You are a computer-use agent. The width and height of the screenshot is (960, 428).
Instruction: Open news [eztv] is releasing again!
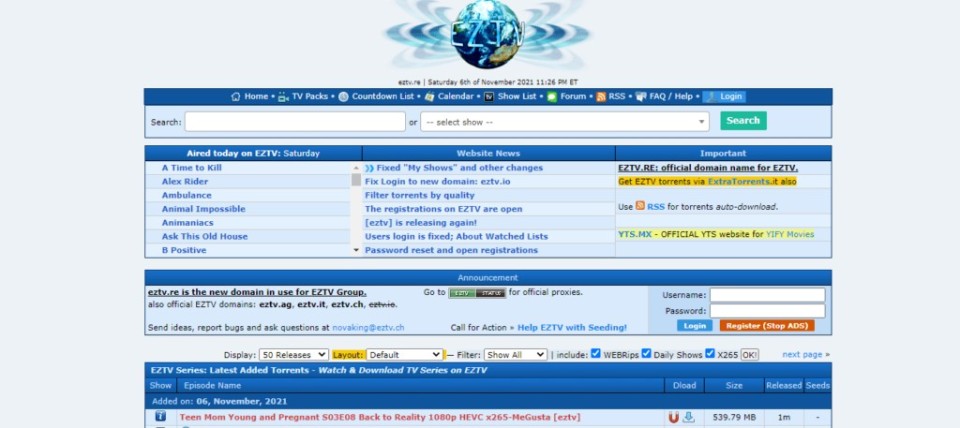421,223
